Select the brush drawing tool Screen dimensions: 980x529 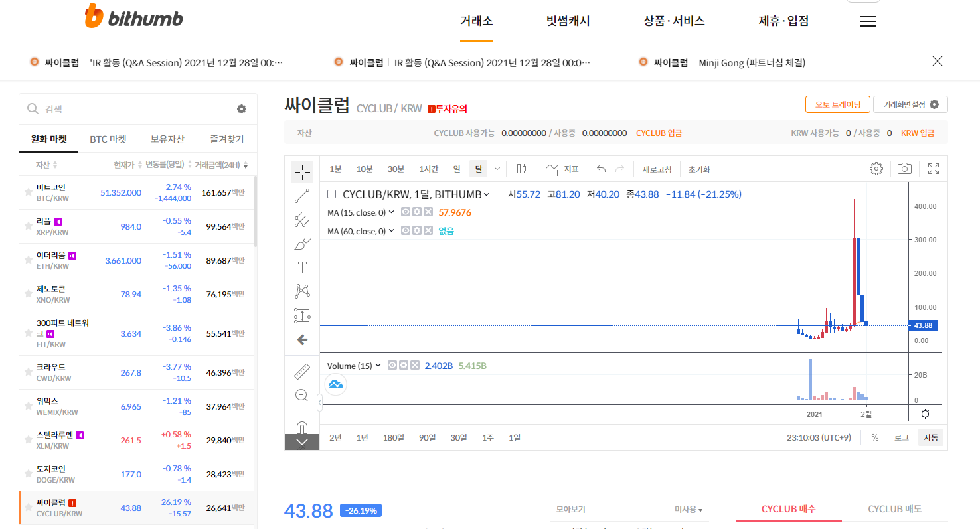tap(302, 244)
